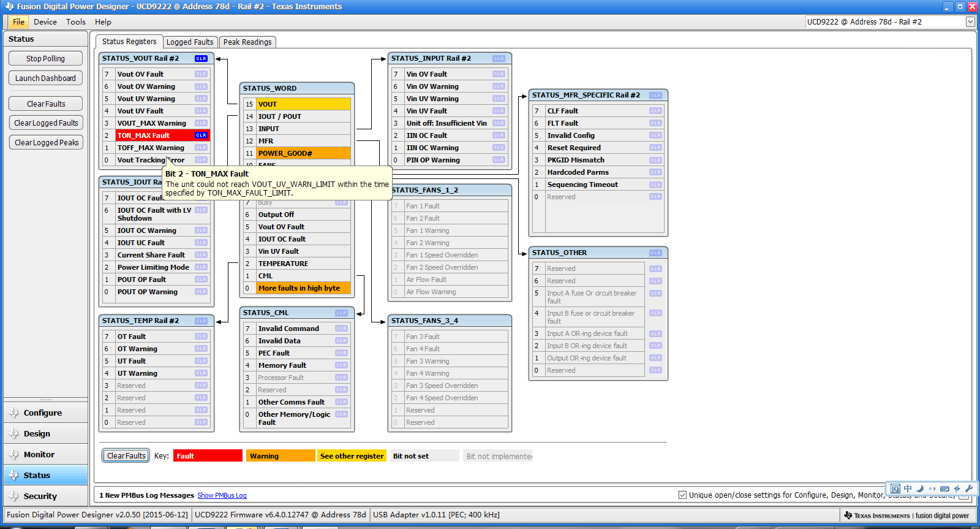This screenshot has height=529, width=980.
Task: Click the POWER_GOOD# bit in STATUS_WORD
Action: [x=303, y=153]
